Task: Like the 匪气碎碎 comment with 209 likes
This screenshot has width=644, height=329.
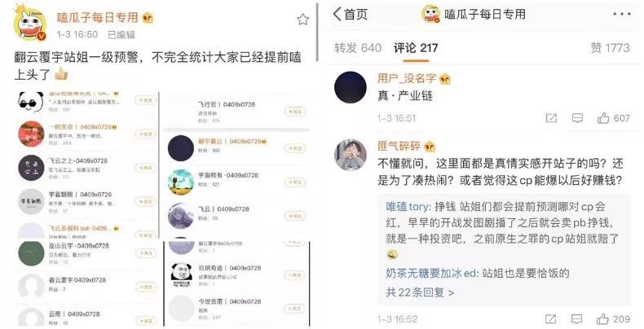Action: coord(613,318)
